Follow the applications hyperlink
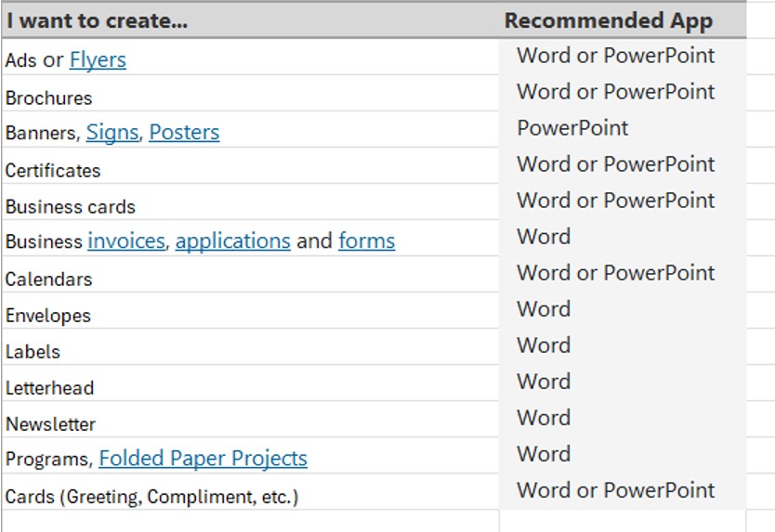Image resolution: width=775 pixels, height=532 pixels. click(x=233, y=240)
